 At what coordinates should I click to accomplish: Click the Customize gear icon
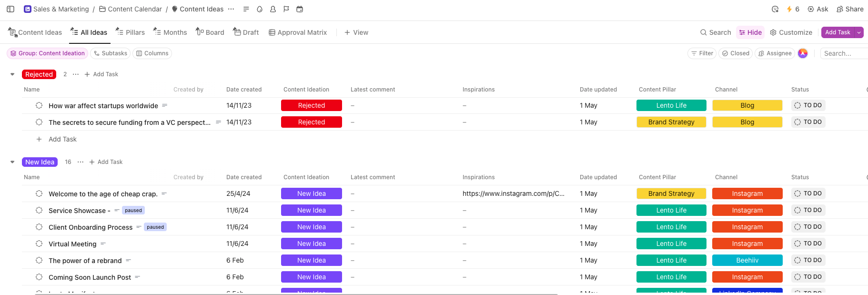(773, 32)
